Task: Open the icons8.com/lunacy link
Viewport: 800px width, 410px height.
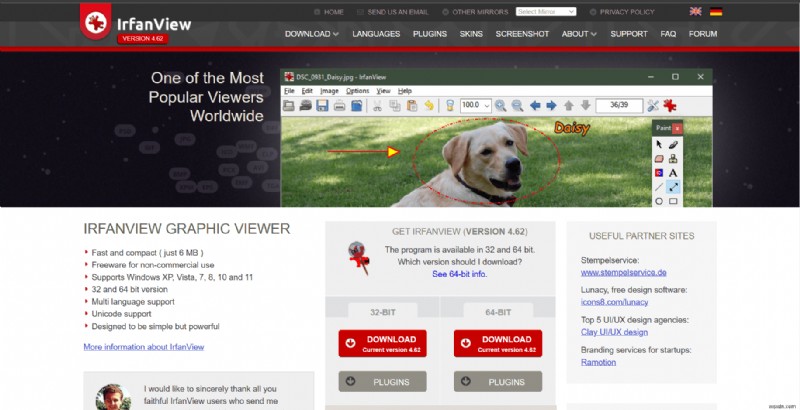Action: [x=614, y=302]
